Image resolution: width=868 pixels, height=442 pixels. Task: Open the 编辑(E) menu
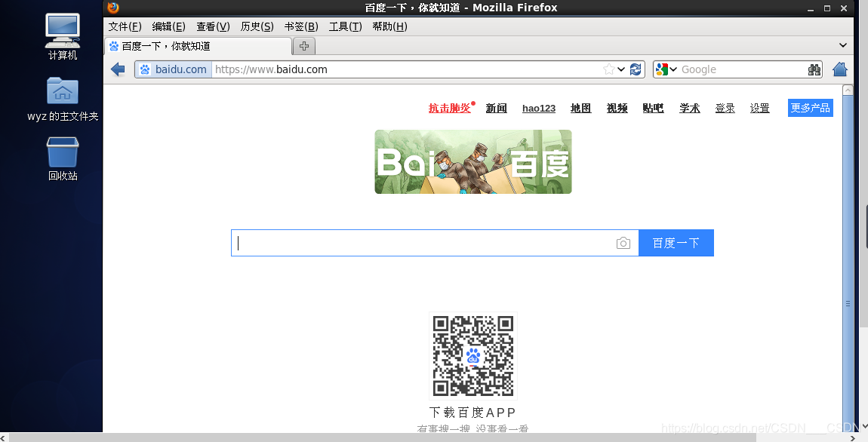click(168, 26)
